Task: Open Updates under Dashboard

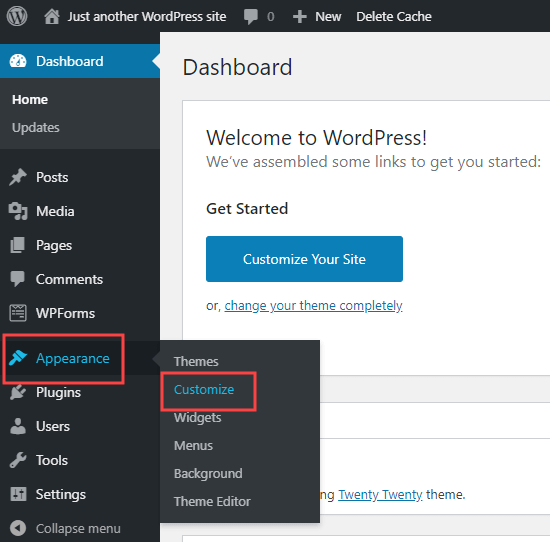Action: (36, 128)
